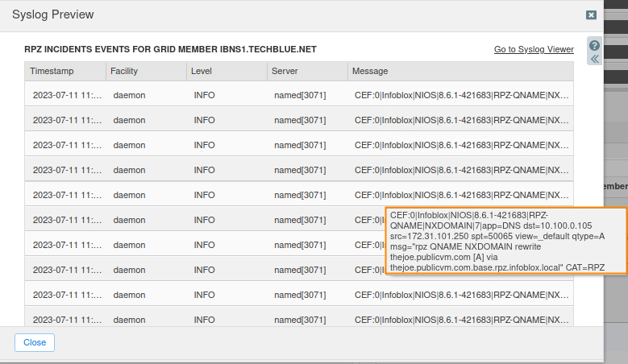Close the Syslog Preview dialog with X icon
This screenshot has width=628, height=364.
(591, 15)
